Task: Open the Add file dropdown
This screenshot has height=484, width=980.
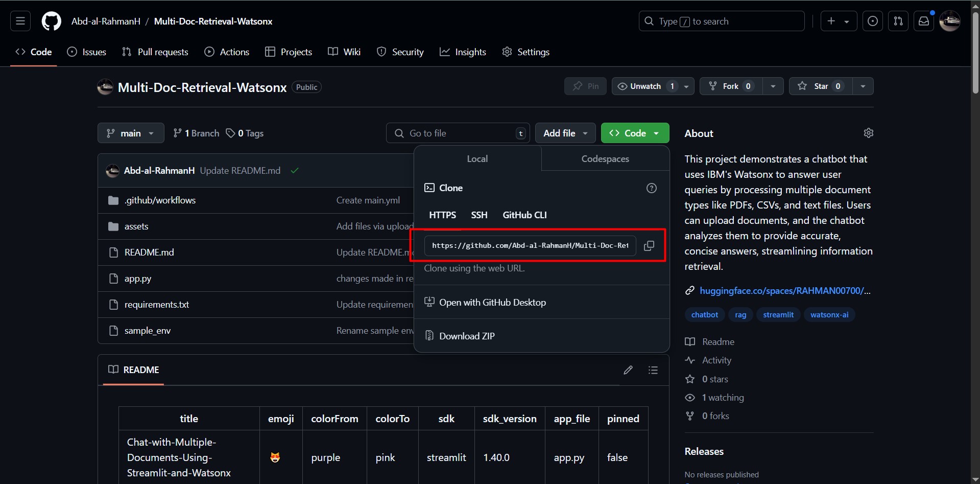Action: pyautogui.click(x=565, y=133)
